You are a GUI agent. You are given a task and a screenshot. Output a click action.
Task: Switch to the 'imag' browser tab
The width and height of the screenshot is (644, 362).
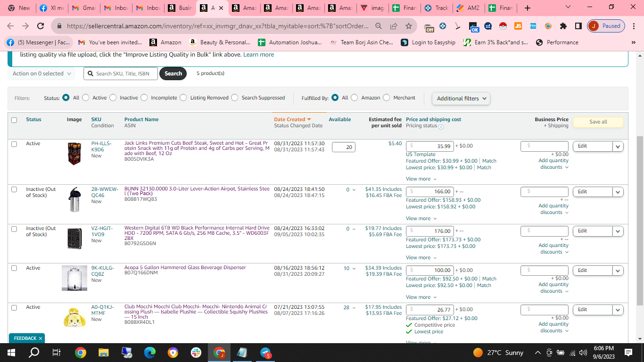pyautogui.click(x=372, y=8)
